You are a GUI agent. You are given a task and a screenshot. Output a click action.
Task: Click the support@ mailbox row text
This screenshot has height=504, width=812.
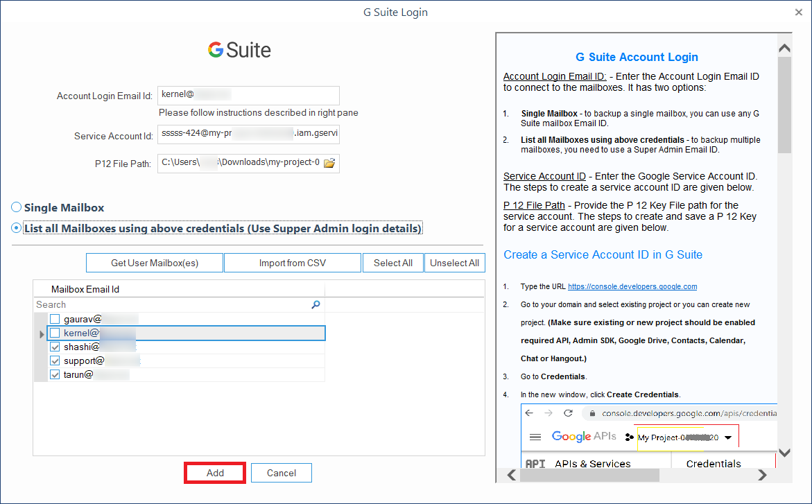coord(84,361)
